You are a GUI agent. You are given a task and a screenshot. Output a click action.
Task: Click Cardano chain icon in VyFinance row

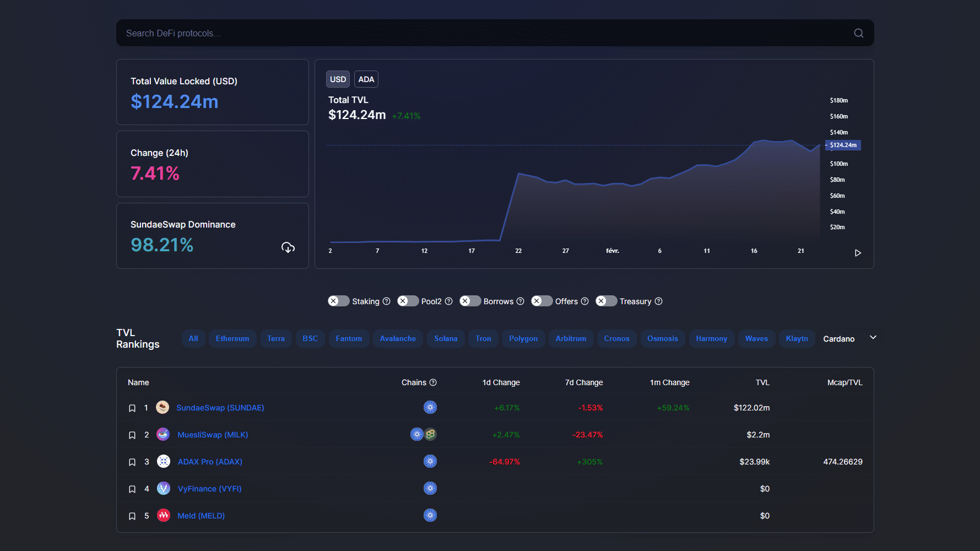click(x=430, y=488)
